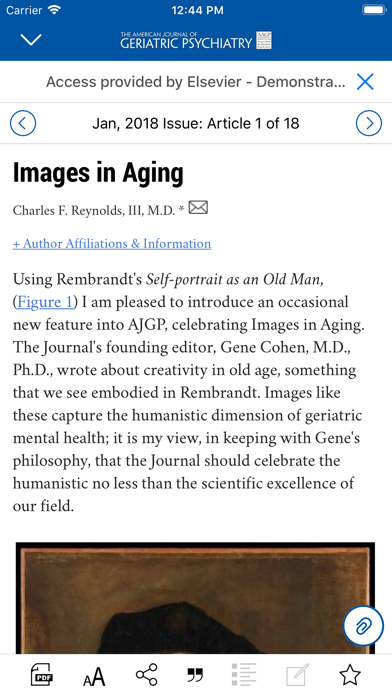
Task: Tap the Images in Aging article title
Action: point(98,173)
